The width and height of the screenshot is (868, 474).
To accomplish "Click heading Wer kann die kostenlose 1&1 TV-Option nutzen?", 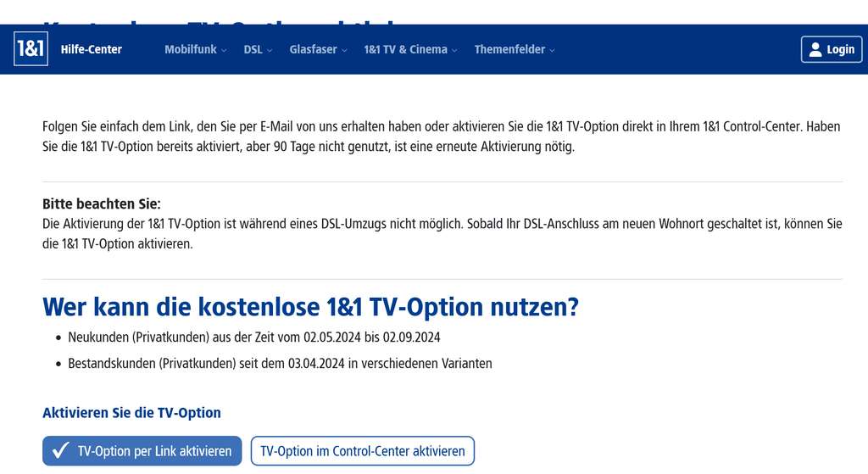I will (x=310, y=307).
